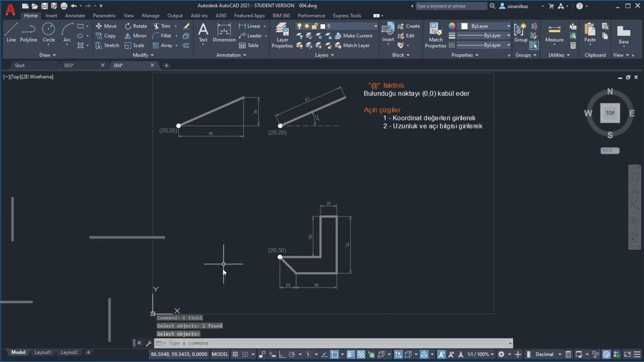Click the MODEL space button
Image resolution: width=644 pixels, height=362 pixels.
tap(220, 354)
